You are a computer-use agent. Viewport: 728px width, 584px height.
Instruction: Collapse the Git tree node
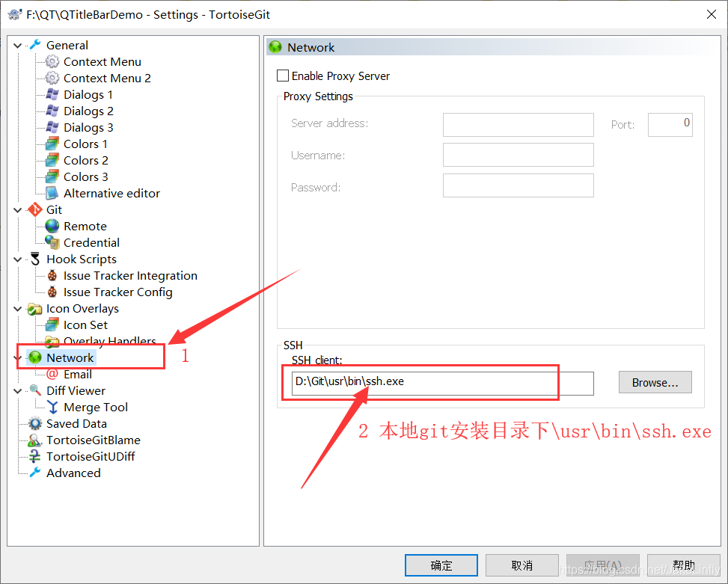pyautogui.click(x=18, y=210)
